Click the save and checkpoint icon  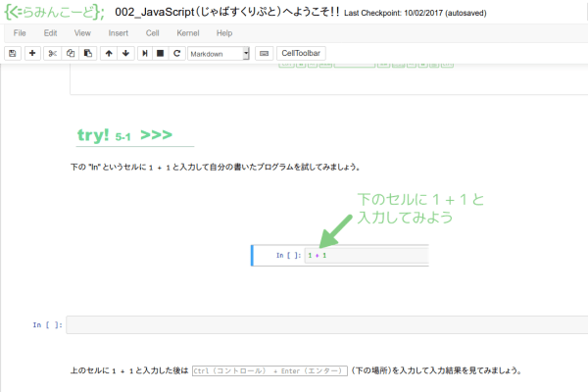point(13,53)
